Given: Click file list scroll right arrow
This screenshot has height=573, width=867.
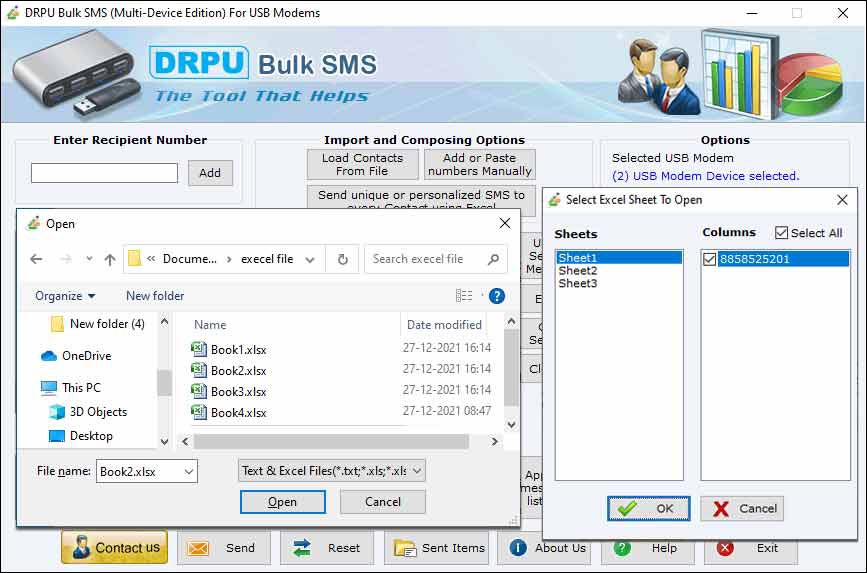Looking at the screenshot, I should tap(494, 441).
